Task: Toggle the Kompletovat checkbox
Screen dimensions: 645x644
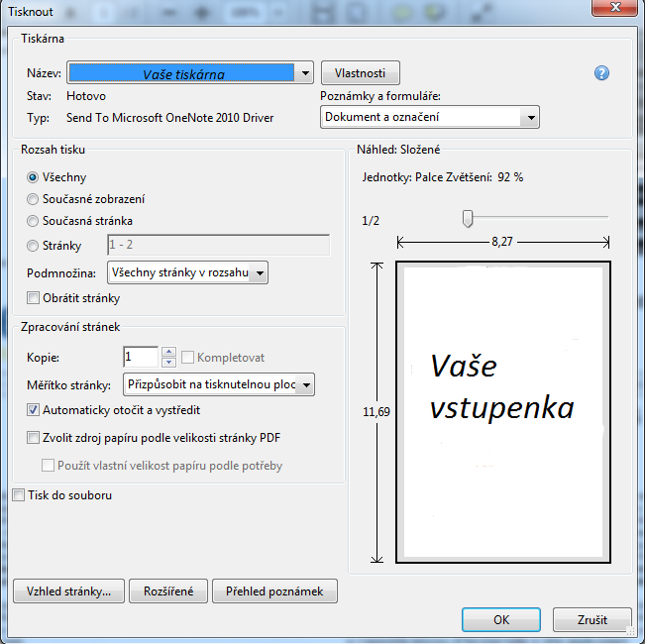Action: pyautogui.click(x=187, y=357)
